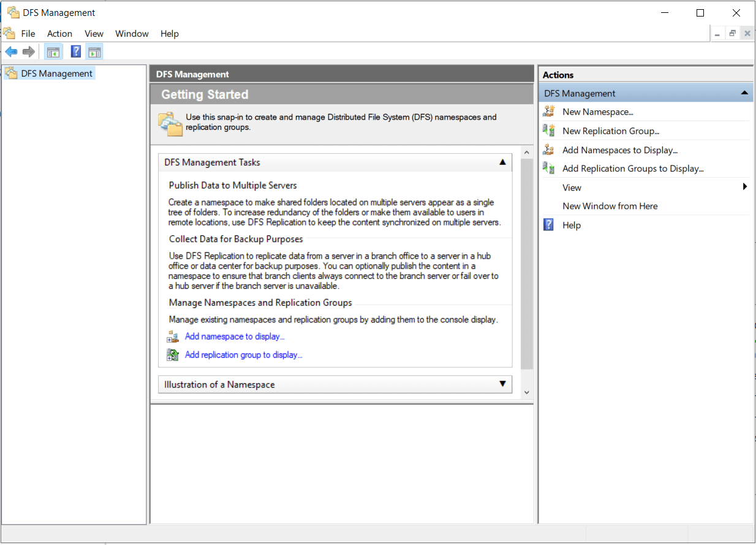Click the tasks pane scroll down arrow
This screenshot has width=756, height=545.
527,392
